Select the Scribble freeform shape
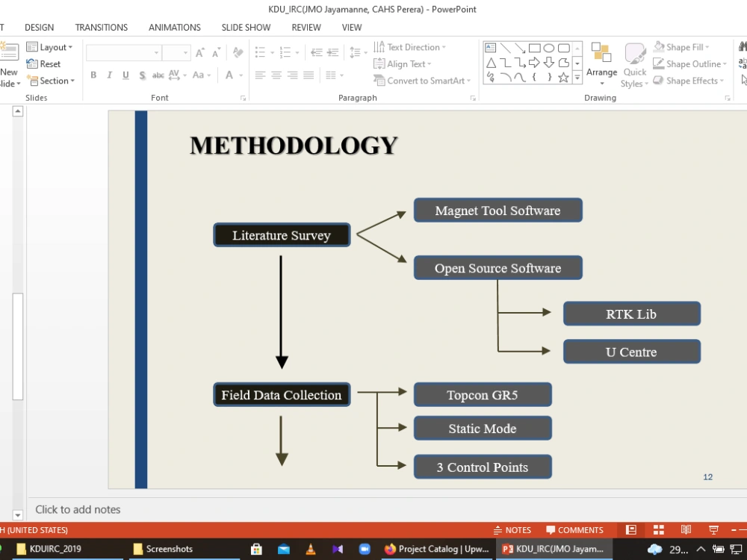 pos(491,77)
